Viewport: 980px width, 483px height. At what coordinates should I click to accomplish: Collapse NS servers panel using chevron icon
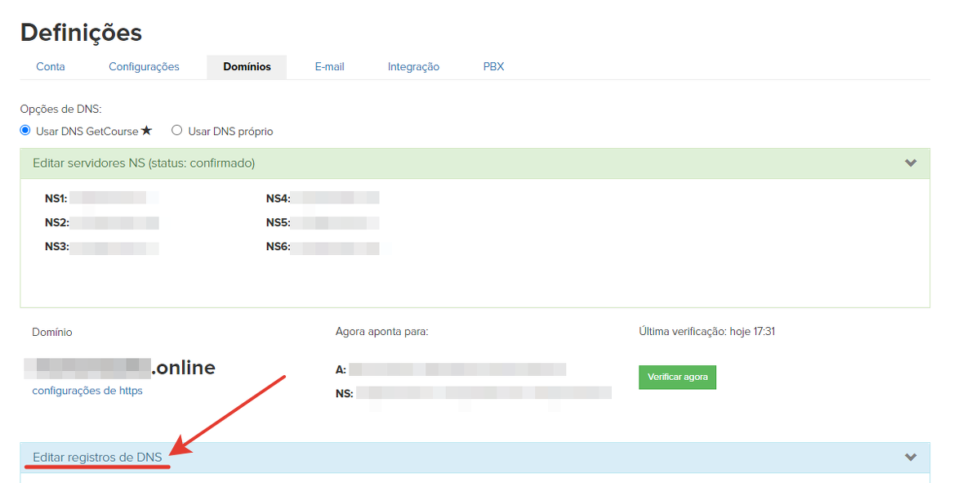(911, 163)
